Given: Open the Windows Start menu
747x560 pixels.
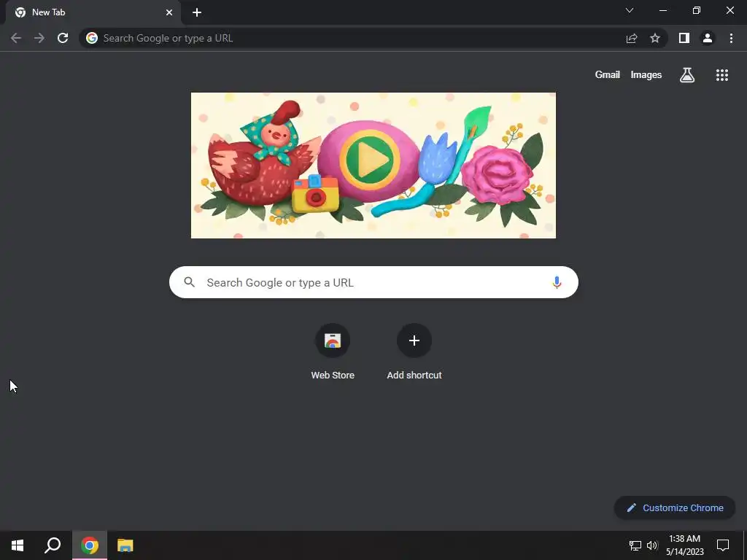Looking at the screenshot, I should [18, 545].
